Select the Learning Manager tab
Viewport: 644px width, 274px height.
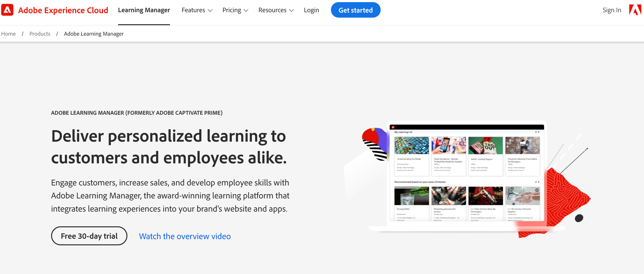click(144, 10)
